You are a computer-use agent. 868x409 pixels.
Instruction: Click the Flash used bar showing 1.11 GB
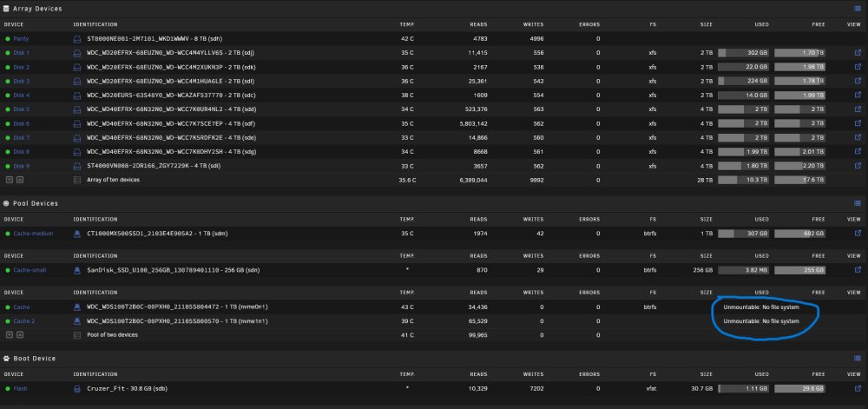pos(744,388)
